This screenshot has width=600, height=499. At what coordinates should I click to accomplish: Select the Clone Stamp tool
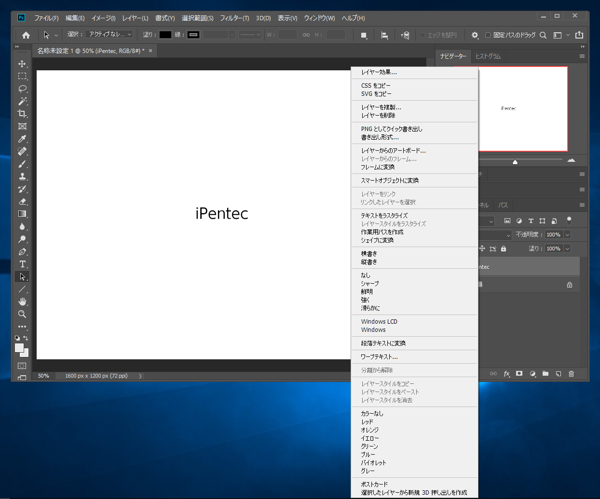coord(22,176)
